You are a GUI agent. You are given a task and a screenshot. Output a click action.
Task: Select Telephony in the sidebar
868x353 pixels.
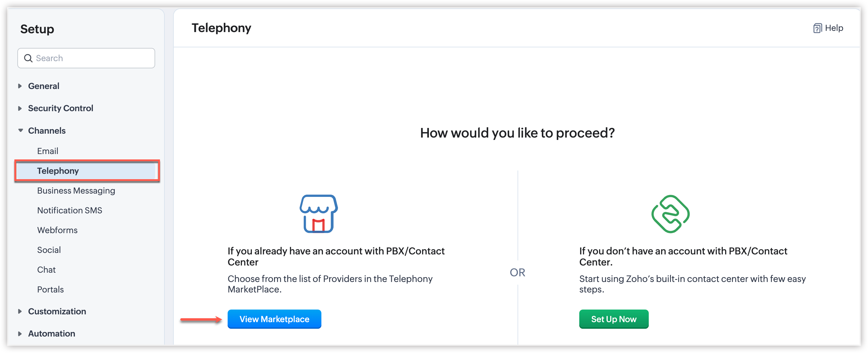click(58, 171)
